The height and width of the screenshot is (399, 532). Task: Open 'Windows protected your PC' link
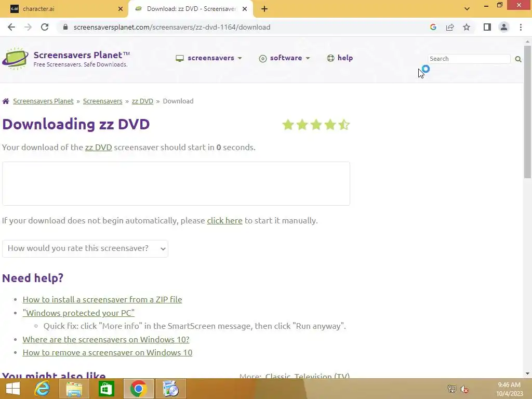tap(78, 313)
